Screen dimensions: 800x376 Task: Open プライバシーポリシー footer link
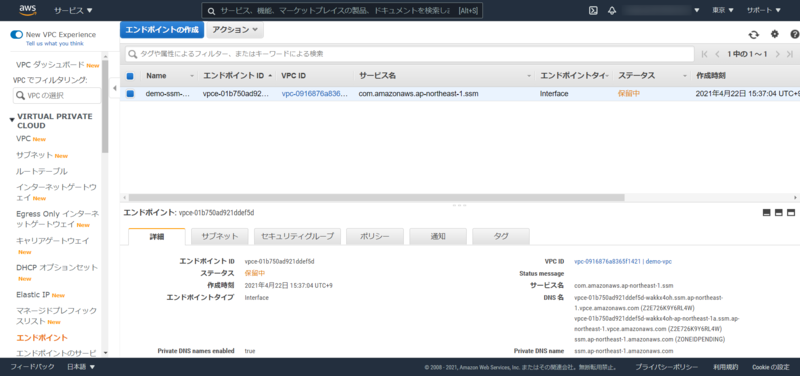coord(666,367)
